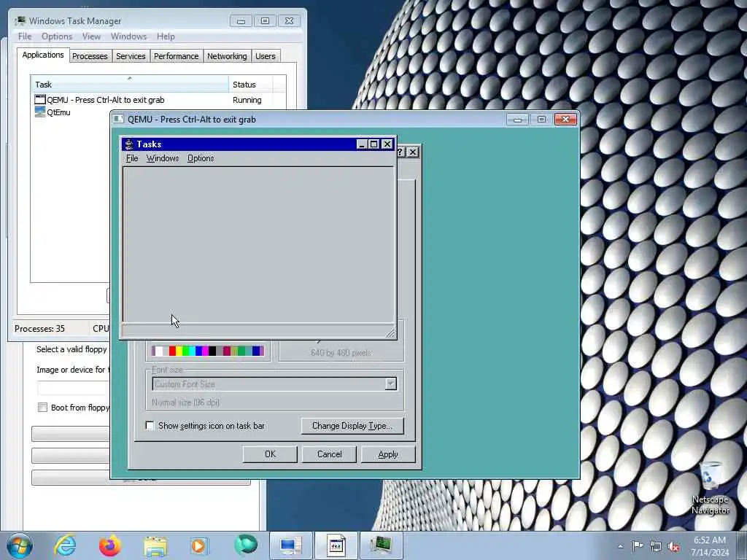This screenshot has height=560, width=747.
Task: Click Cancel in the Display dialog
Action: (329, 454)
